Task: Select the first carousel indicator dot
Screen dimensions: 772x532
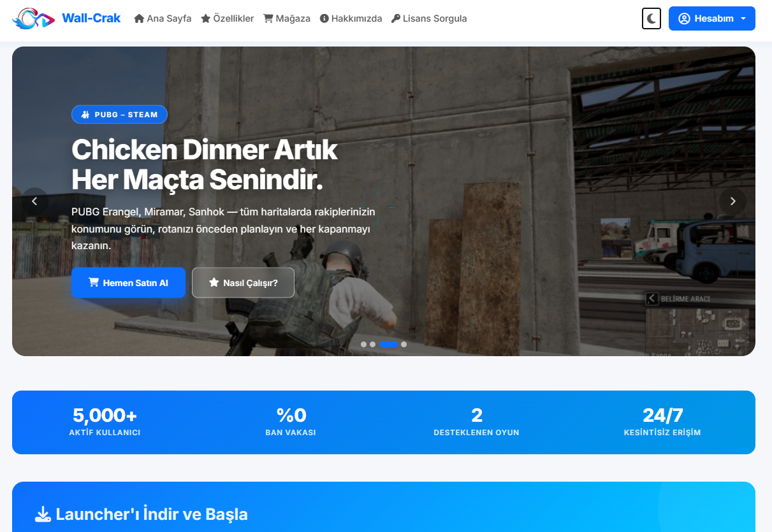Action: click(x=363, y=345)
